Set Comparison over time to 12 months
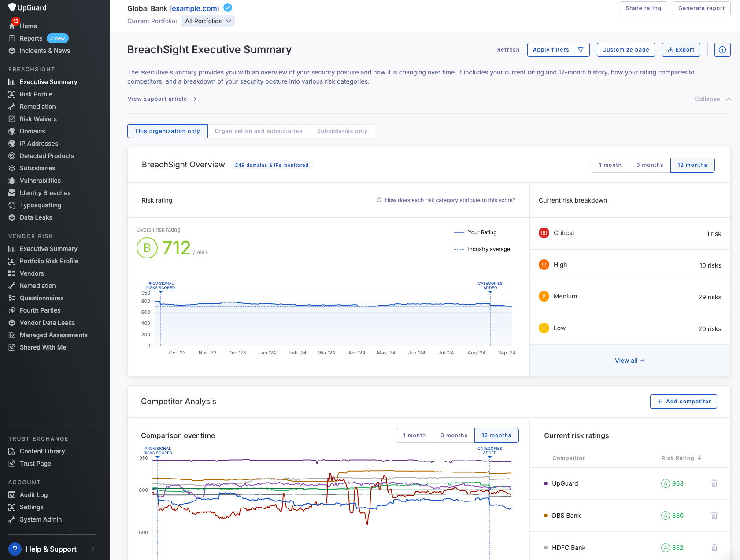Viewport: 740px width, 560px height. point(496,435)
